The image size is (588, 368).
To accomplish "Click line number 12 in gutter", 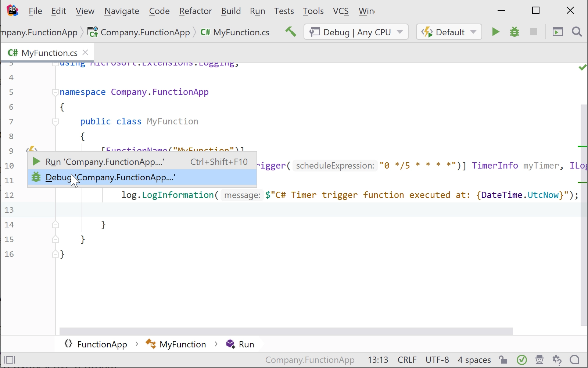I will click(10, 195).
